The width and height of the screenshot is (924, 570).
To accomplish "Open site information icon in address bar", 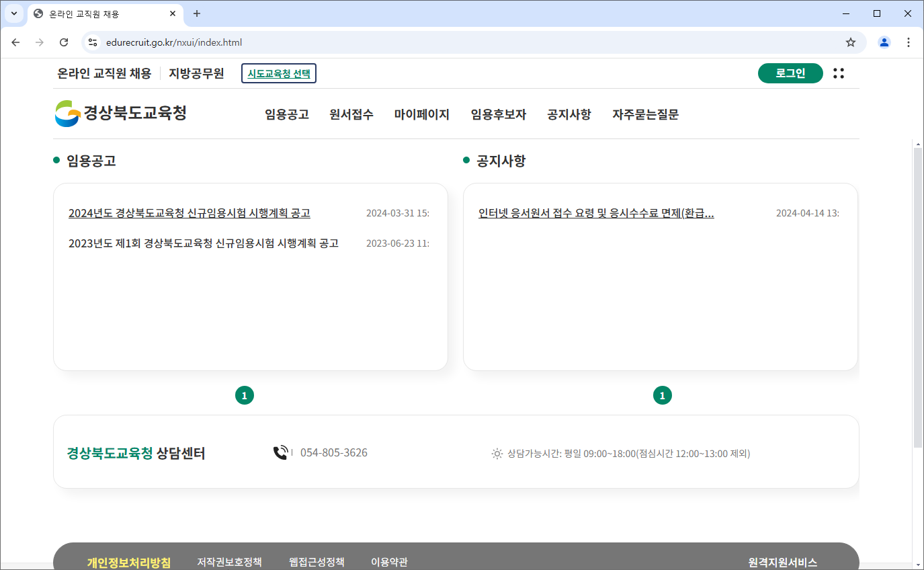I will [x=93, y=42].
